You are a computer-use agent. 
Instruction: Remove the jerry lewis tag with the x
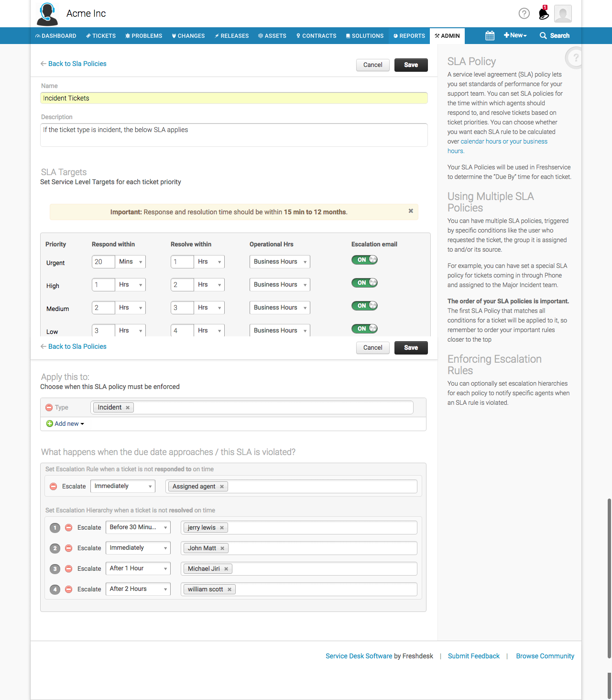222,527
